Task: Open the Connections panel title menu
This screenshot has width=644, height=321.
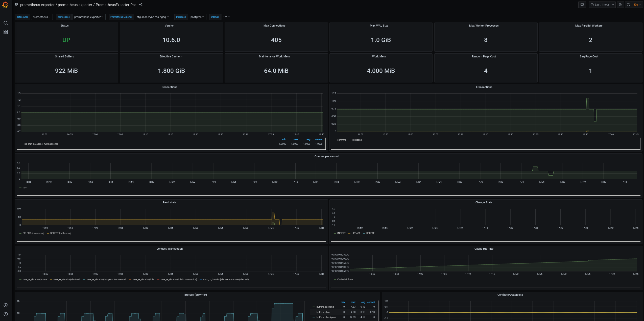Action: pos(169,87)
